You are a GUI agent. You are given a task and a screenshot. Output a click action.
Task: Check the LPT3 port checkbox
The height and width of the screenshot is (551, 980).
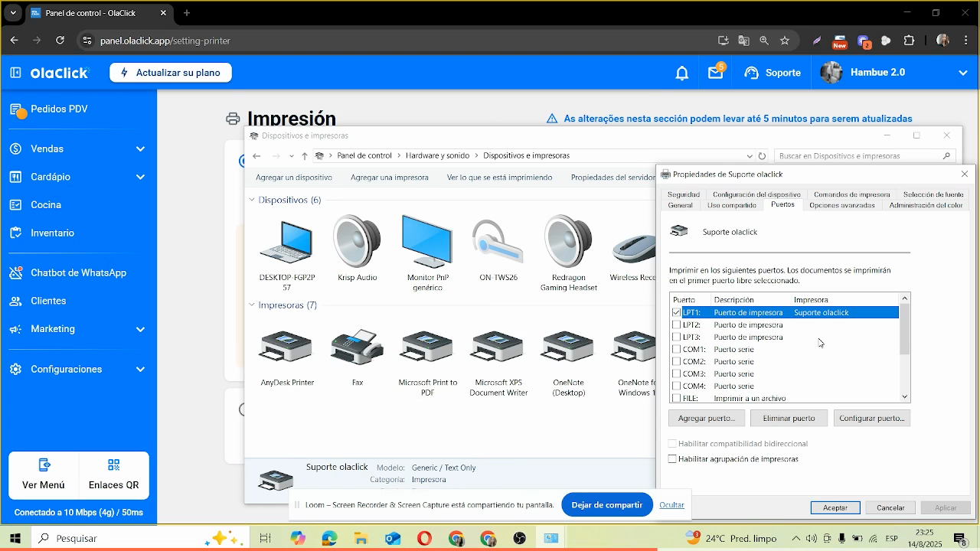(x=676, y=337)
